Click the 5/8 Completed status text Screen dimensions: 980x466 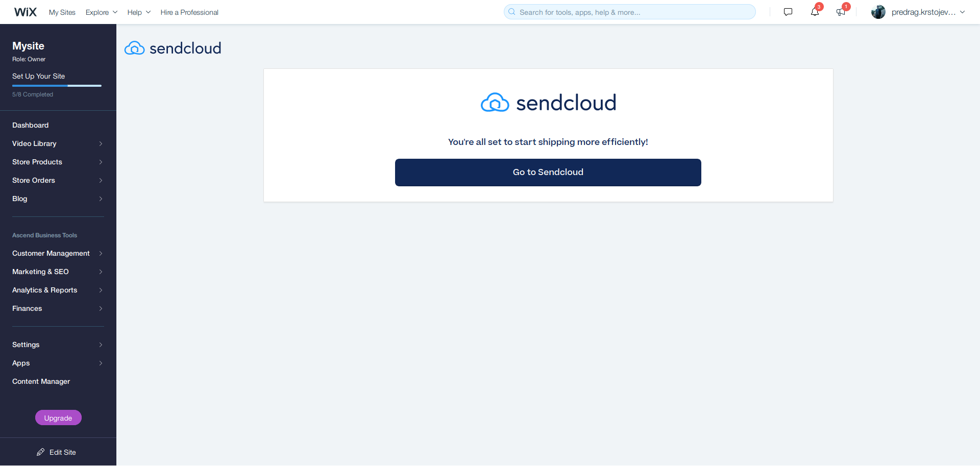click(33, 94)
